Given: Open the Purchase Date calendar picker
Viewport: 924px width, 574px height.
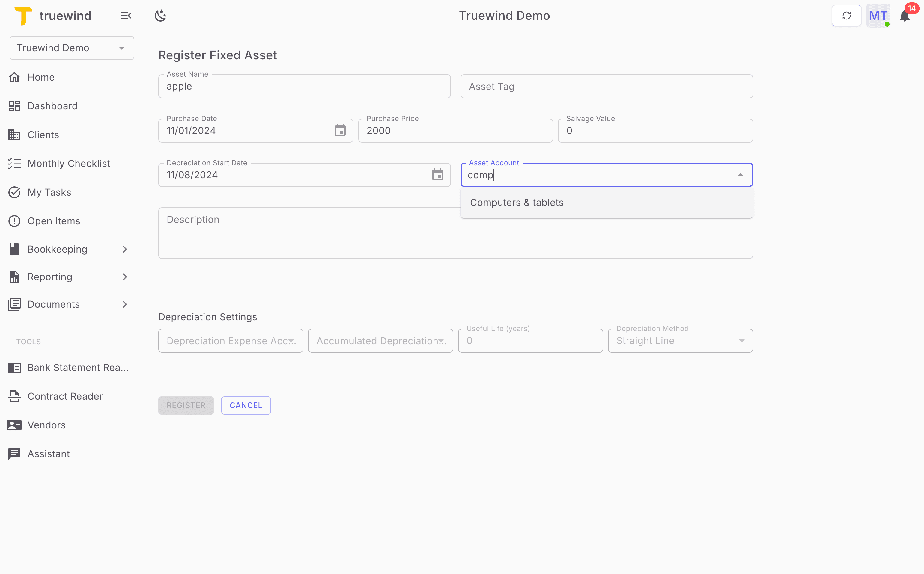Looking at the screenshot, I should click(340, 130).
